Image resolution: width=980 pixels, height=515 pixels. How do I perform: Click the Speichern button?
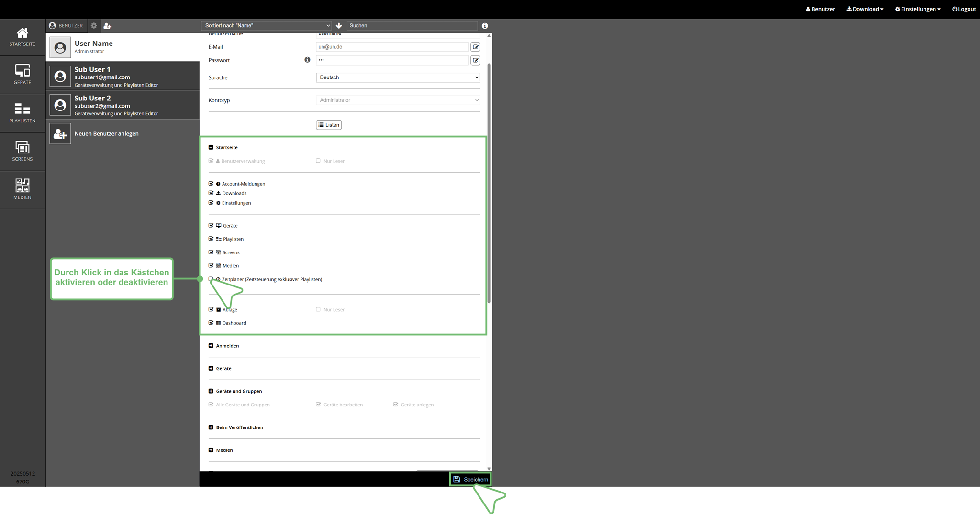[470, 479]
